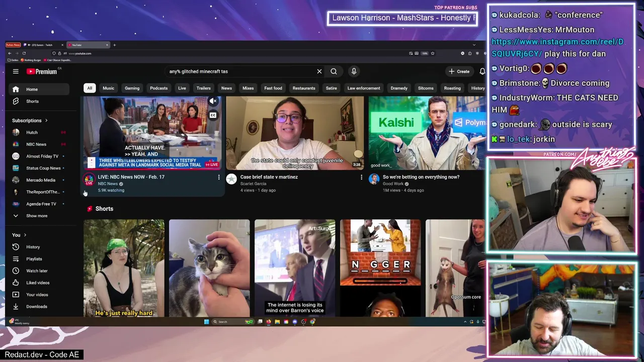Select the Podcasts filter chip

(x=159, y=88)
